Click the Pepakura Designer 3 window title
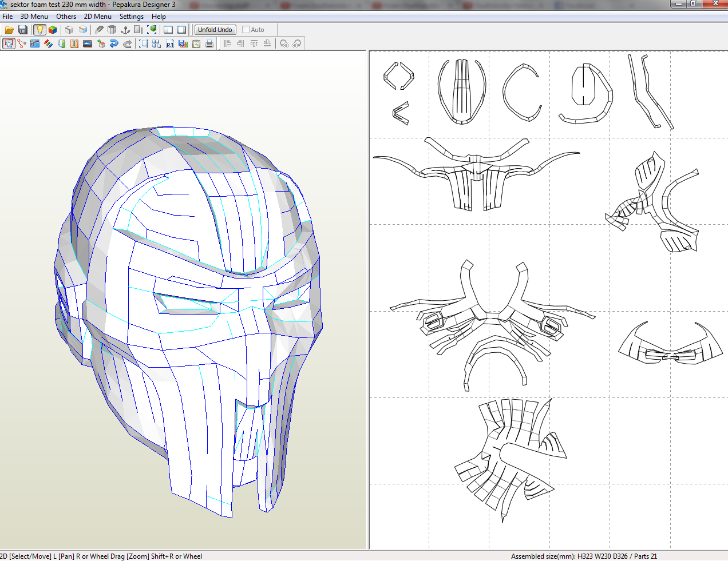The image size is (728, 561). click(x=93, y=5)
